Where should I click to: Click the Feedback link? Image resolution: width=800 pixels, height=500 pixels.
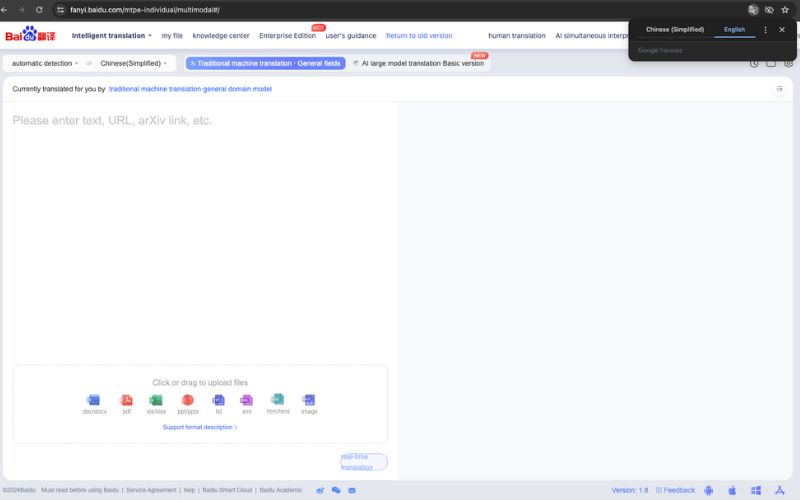tap(676, 490)
